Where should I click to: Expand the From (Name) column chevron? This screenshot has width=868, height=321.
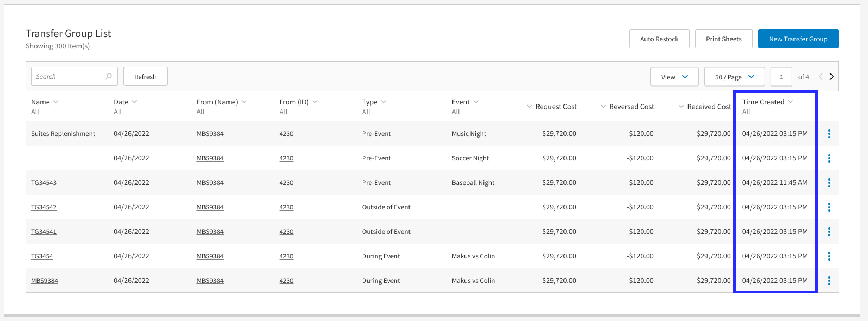pos(244,102)
